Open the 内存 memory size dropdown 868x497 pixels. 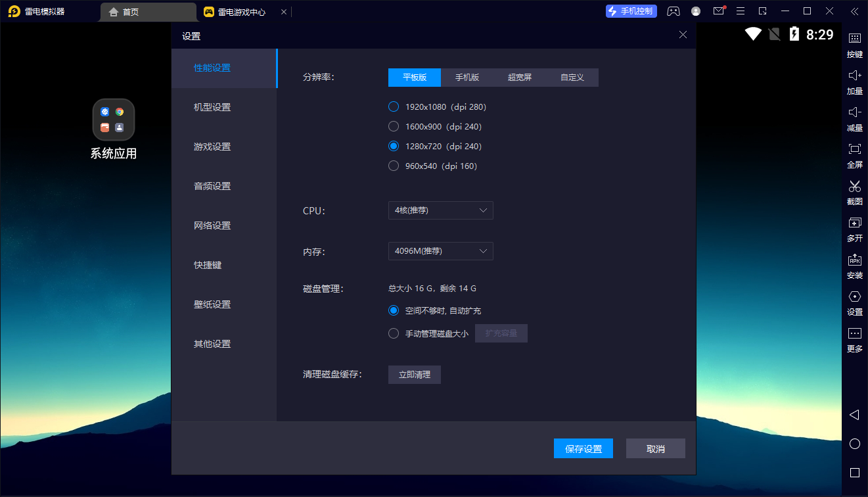pyautogui.click(x=440, y=250)
